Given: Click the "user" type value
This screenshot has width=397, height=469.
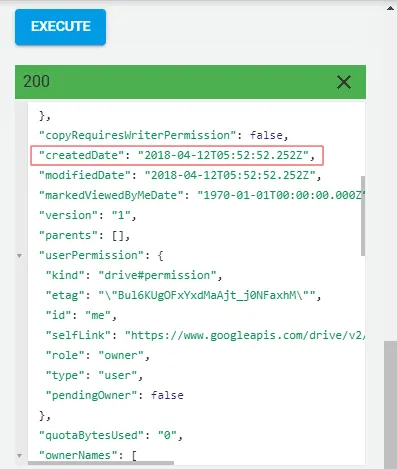Looking at the screenshot, I should tap(118, 375).
